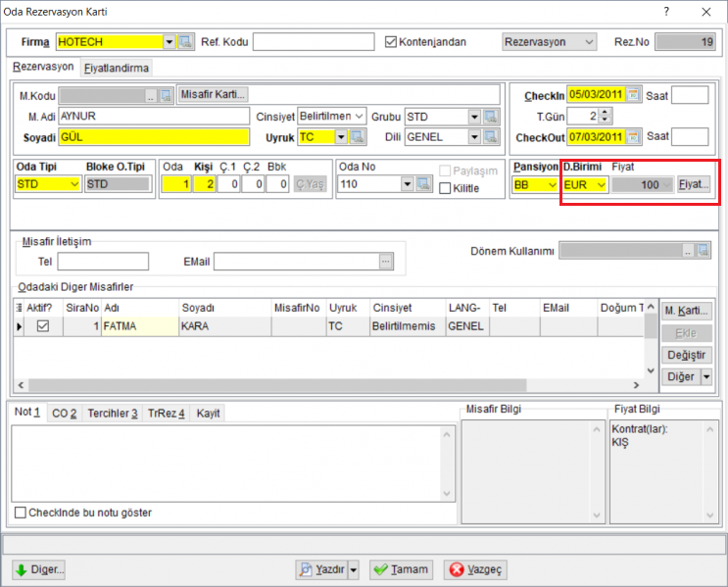728x587 pixels.
Task: Switch to the Fiyatlandirma tab
Action: (x=116, y=69)
